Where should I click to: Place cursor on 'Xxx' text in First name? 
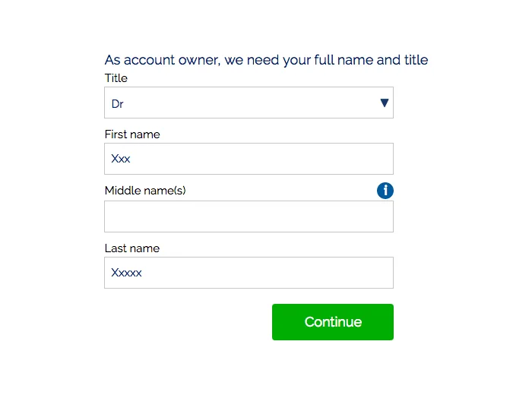121,160
